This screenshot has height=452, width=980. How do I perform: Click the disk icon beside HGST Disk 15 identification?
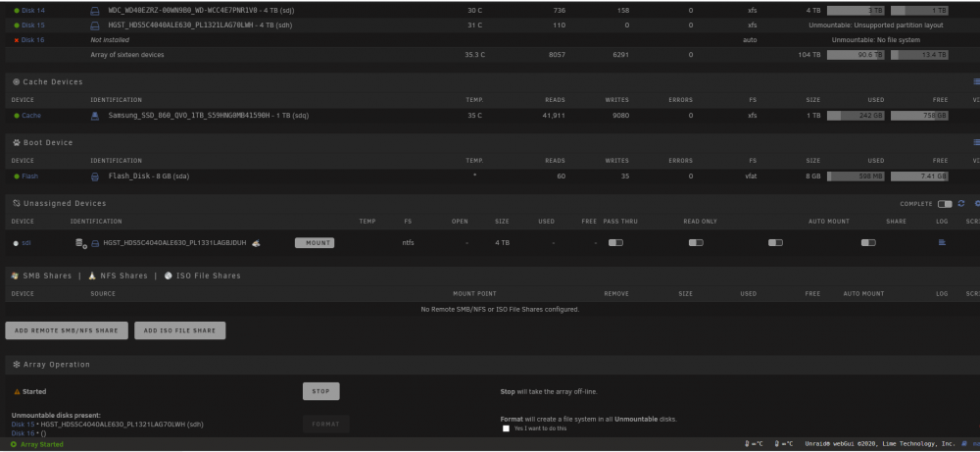[95, 25]
